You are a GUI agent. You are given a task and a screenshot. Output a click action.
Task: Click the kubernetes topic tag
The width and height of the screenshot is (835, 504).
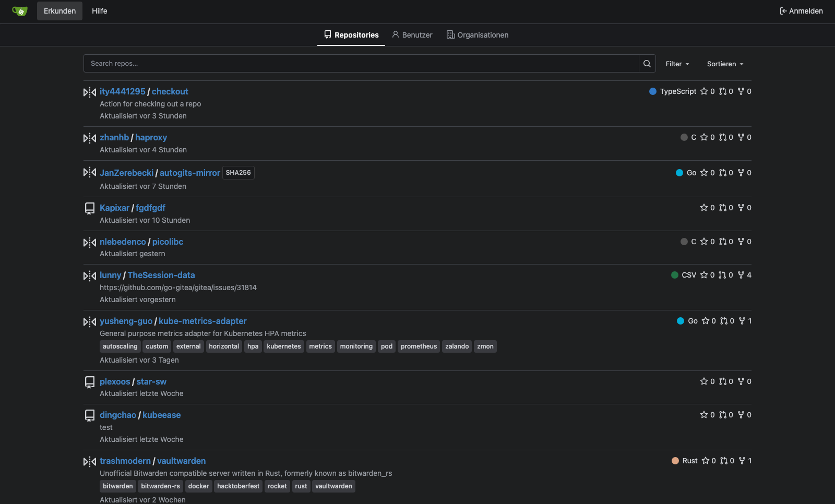284,346
